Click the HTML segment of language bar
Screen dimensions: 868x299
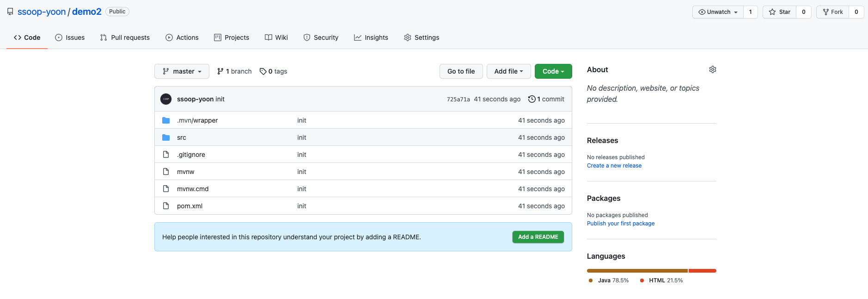tap(703, 271)
